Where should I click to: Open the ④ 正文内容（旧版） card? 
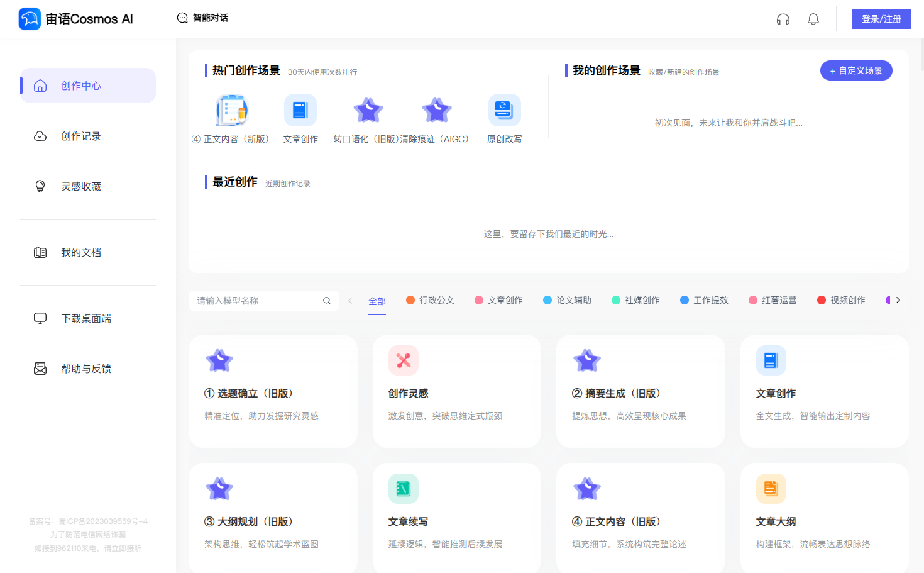(x=641, y=518)
